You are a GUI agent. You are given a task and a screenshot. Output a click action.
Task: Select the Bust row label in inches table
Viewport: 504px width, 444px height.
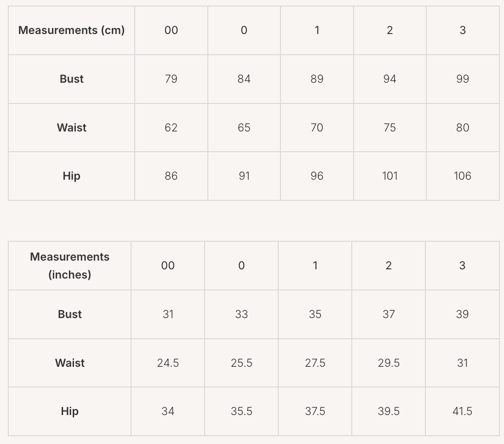(70, 314)
